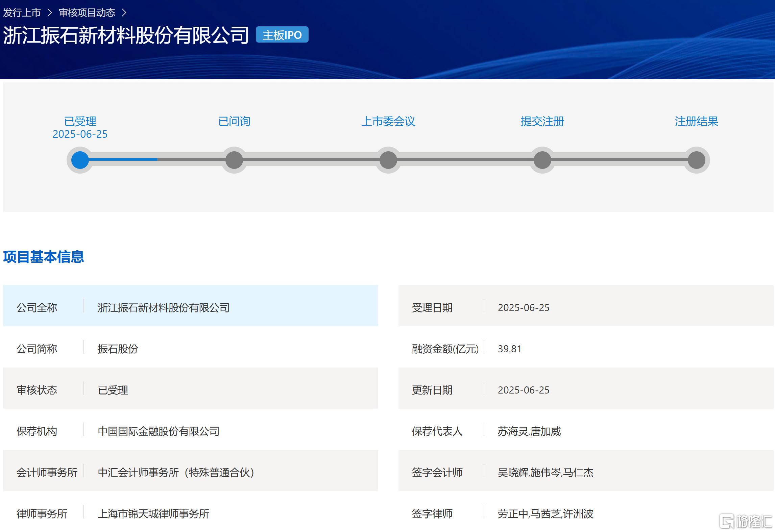Click the 上市委会议 stage label
Viewport: 775px width, 532px height.
388,121
